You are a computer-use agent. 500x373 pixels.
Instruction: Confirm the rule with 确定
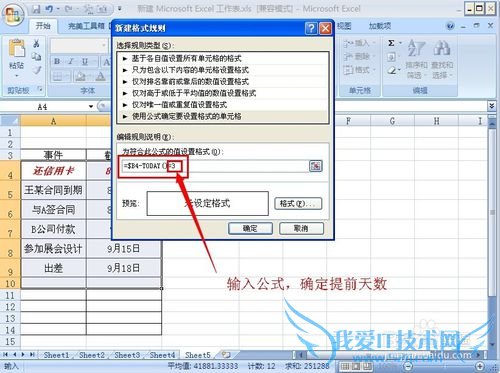(250, 228)
